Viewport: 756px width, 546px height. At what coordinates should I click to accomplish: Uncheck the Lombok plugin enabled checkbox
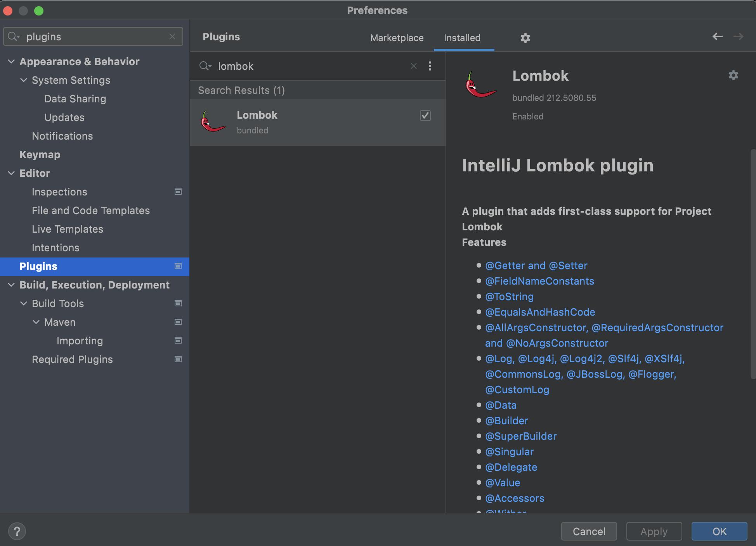425,116
